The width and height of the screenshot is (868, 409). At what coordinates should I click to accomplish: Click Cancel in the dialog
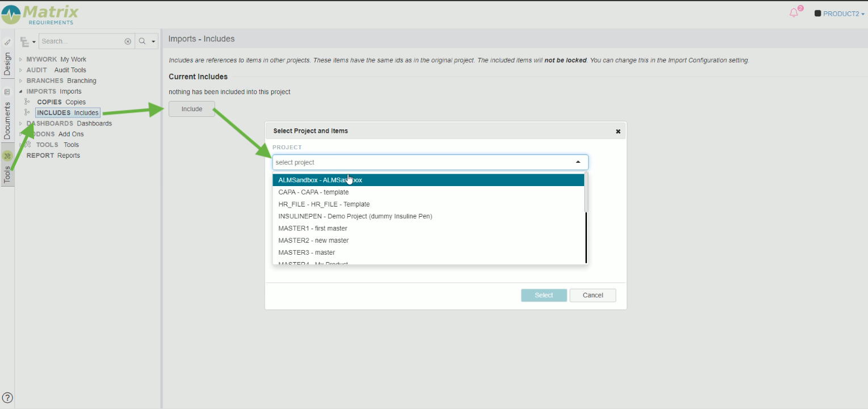(592, 295)
